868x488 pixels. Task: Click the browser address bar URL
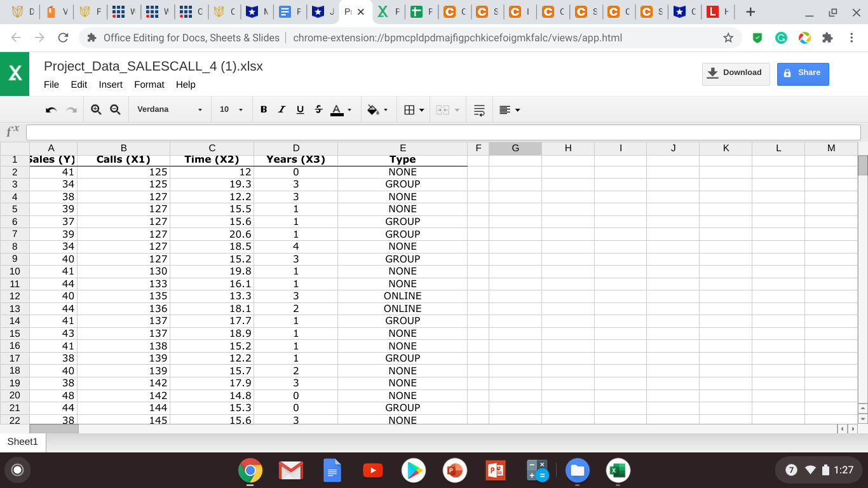[458, 38]
